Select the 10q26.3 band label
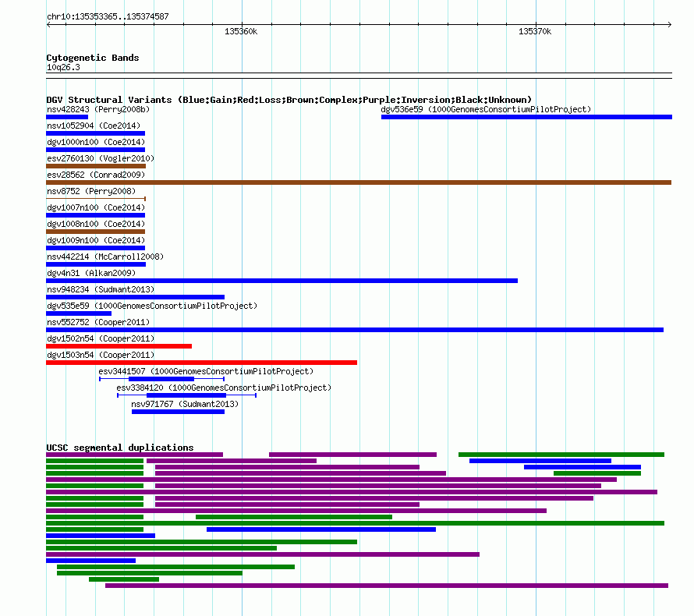The width and height of the screenshot is (694, 616). pyautogui.click(x=63, y=67)
